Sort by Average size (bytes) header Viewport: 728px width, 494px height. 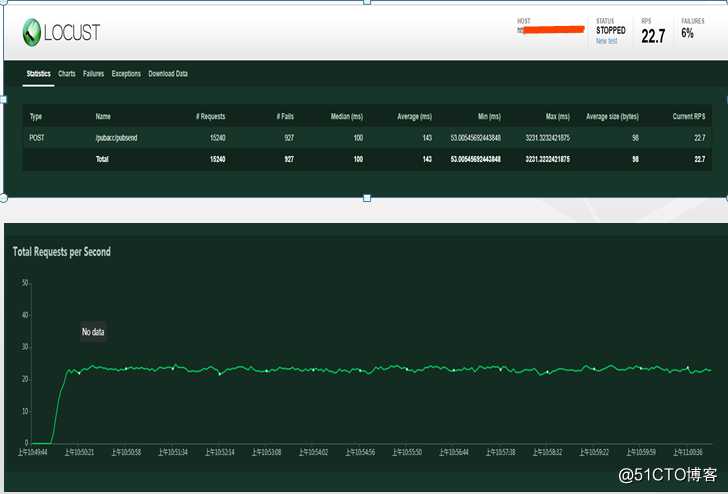[612, 116]
